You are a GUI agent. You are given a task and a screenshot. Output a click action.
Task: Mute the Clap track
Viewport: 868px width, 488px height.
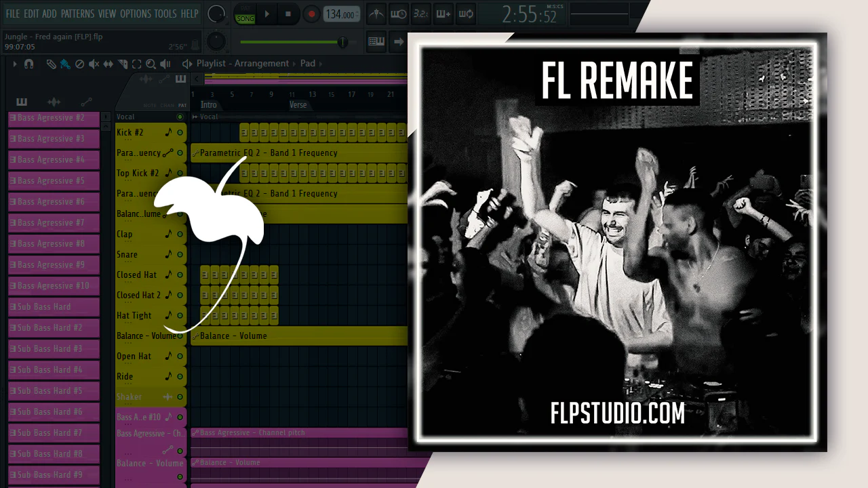point(180,235)
